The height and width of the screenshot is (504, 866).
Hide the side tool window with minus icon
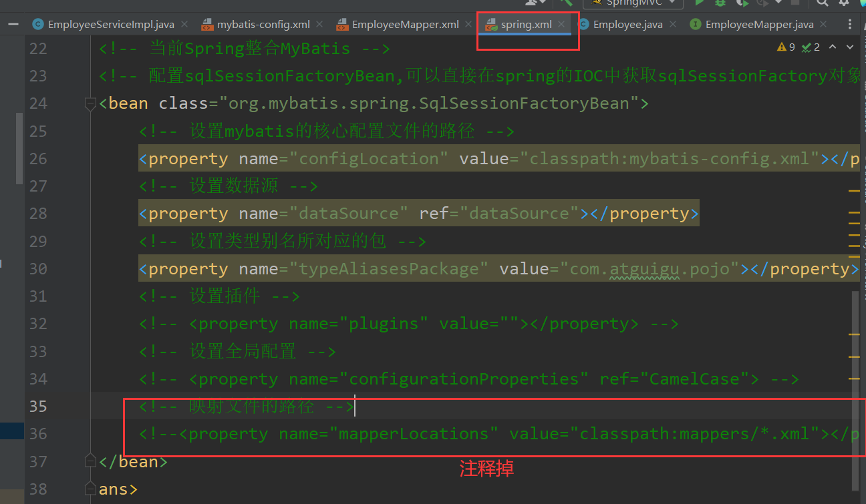pyautogui.click(x=12, y=25)
